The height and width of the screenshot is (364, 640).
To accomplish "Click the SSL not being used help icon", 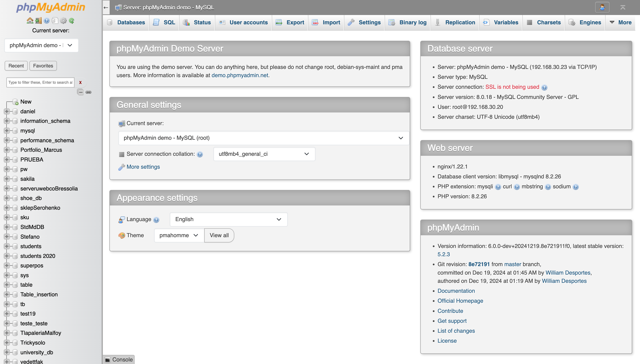I will point(544,87).
